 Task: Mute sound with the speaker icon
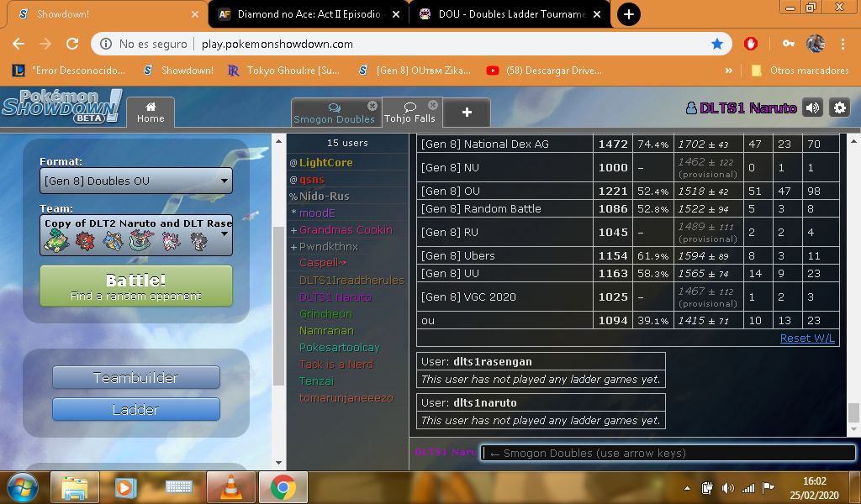pyautogui.click(x=813, y=108)
